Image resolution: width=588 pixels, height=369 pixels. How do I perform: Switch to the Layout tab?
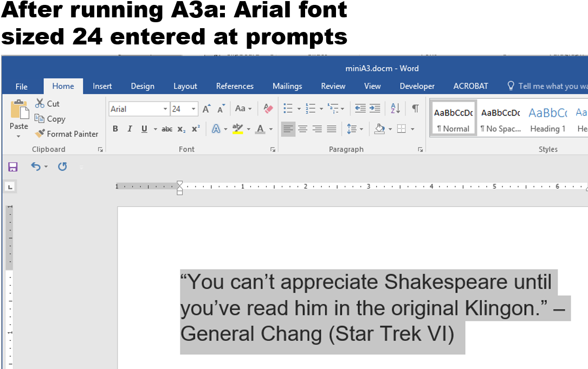click(x=185, y=86)
